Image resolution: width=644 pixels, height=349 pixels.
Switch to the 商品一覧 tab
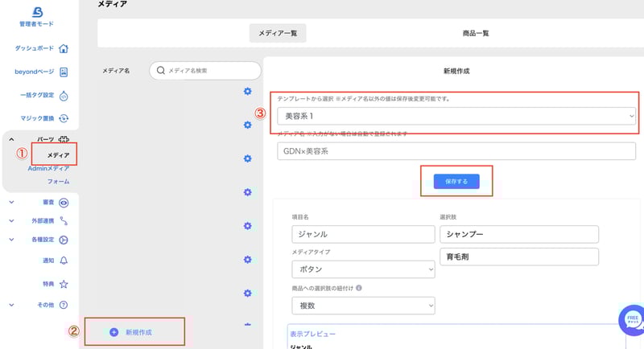pyautogui.click(x=474, y=33)
